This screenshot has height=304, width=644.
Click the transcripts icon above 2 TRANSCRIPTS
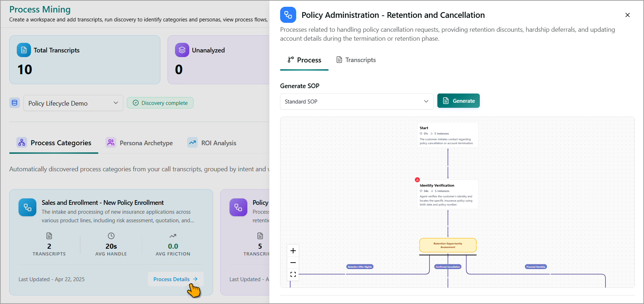(49, 236)
